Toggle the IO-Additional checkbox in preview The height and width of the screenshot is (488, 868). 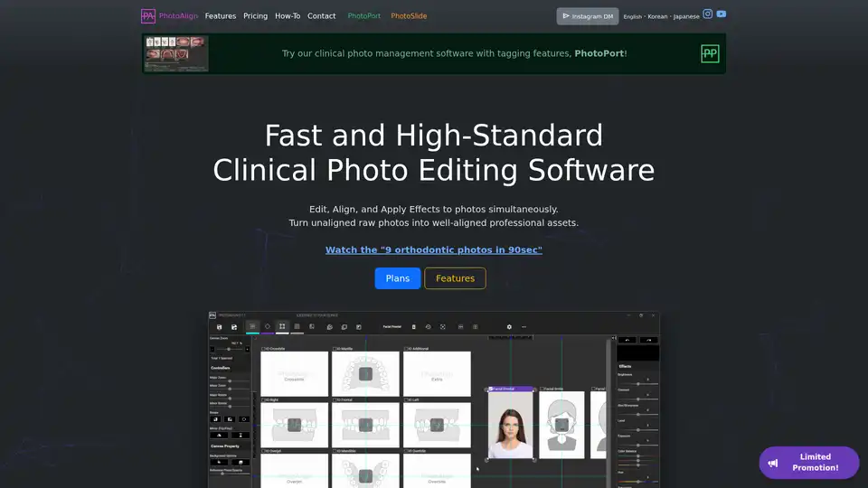point(406,349)
